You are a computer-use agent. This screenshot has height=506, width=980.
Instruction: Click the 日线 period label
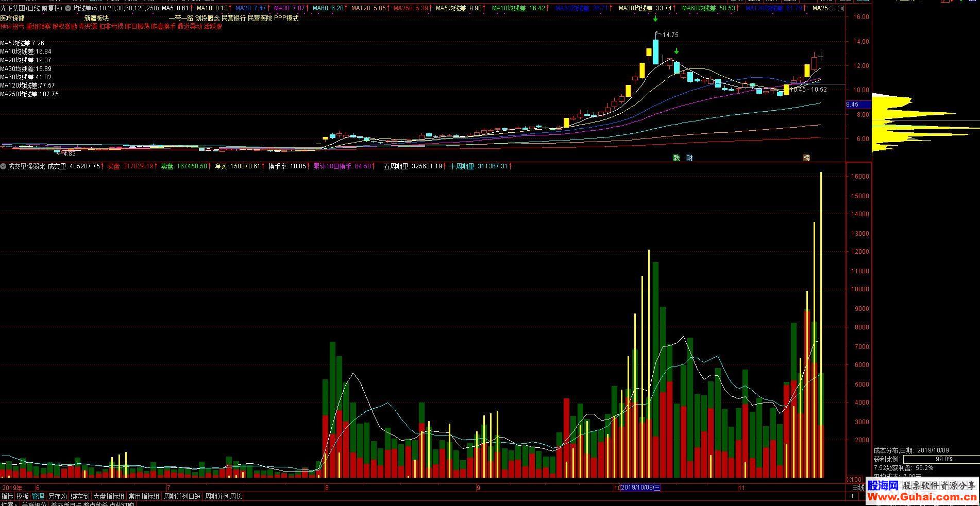pos(858,487)
